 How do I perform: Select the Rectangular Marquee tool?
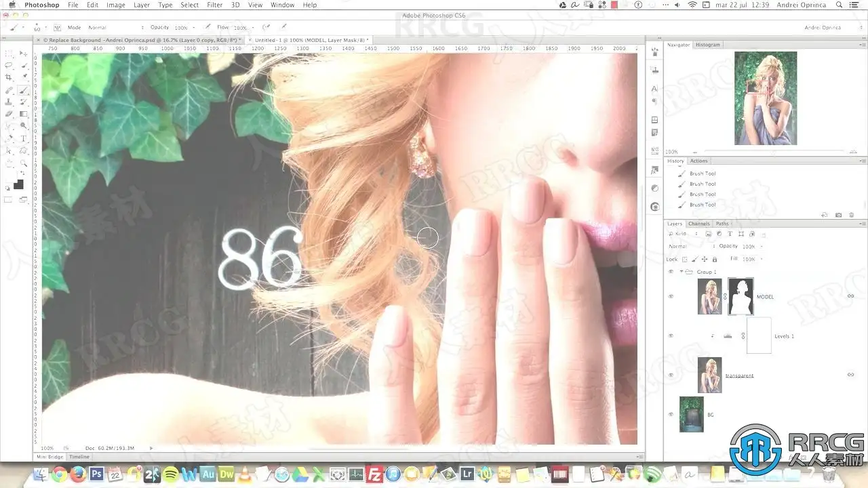[x=9, y=54]
